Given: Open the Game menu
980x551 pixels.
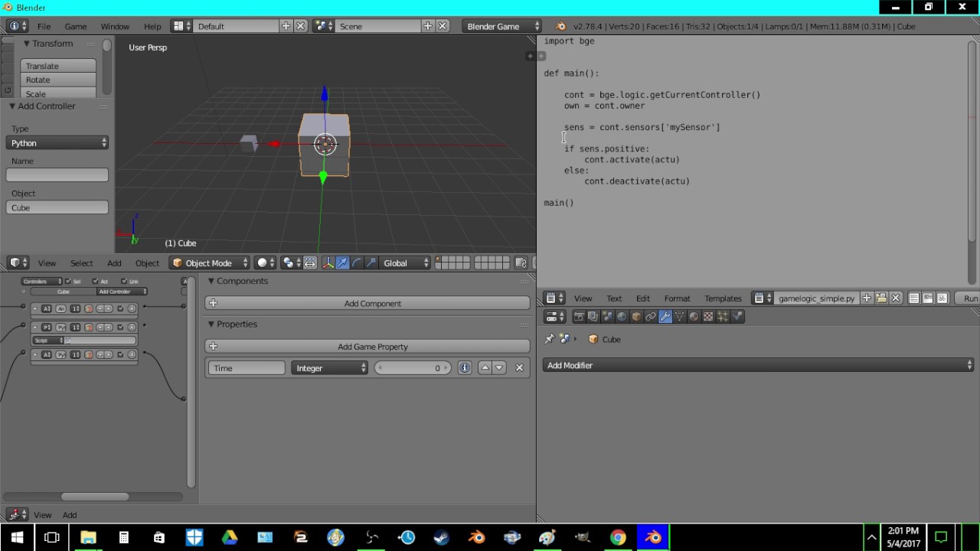Looking at the screenshot, I should (x=75, y=26).
